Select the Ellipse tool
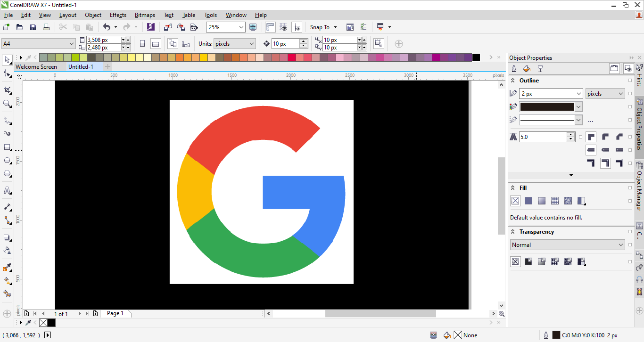644x342 pixels. click(x=7, y=161)
